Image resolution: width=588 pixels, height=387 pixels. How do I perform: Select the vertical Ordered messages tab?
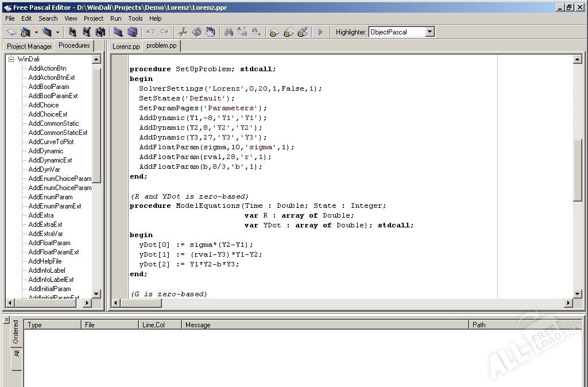16,331
